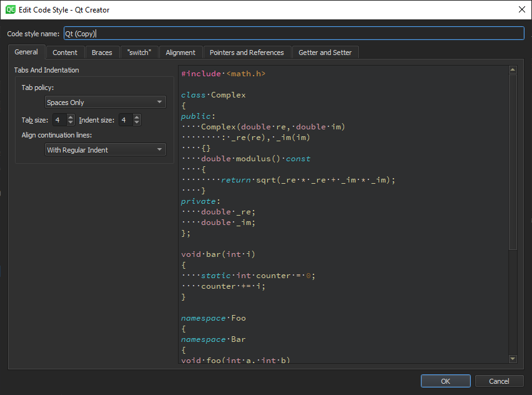The image size is (532, 395).
Task: Click the Qt Creator logo in the title bar
Action: pyautogui.click(x=9, y=9)
